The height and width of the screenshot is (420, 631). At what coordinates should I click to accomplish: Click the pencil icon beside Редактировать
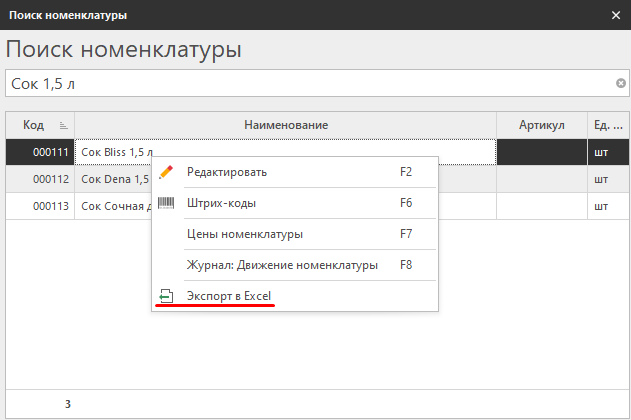tap(166, 172)
